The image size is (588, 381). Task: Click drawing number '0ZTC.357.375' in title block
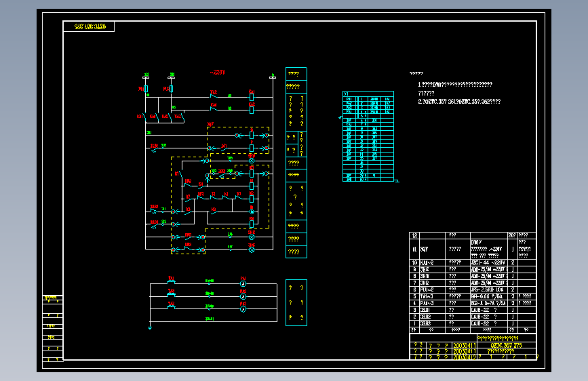coord(506,345)
